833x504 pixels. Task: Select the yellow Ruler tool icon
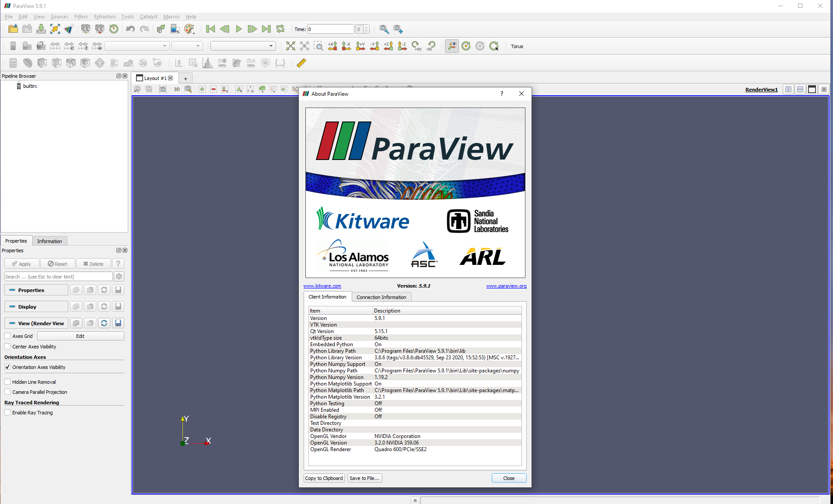(301, 63)
